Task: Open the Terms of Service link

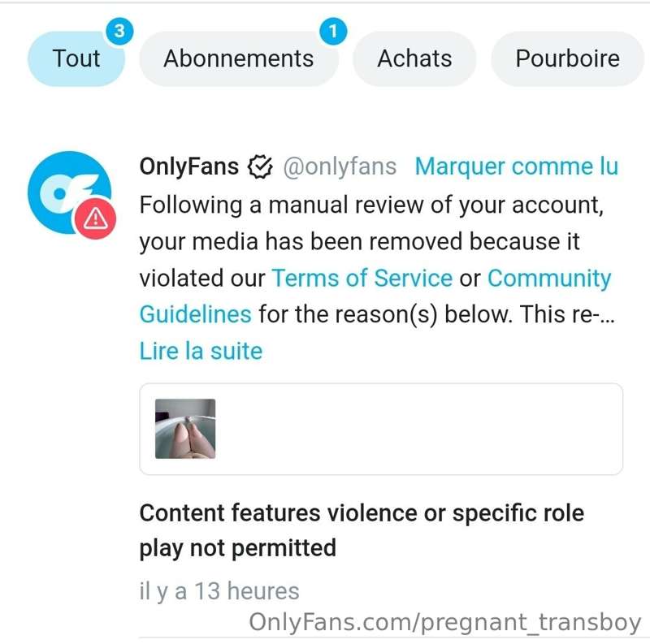Action: pos(362,278)
